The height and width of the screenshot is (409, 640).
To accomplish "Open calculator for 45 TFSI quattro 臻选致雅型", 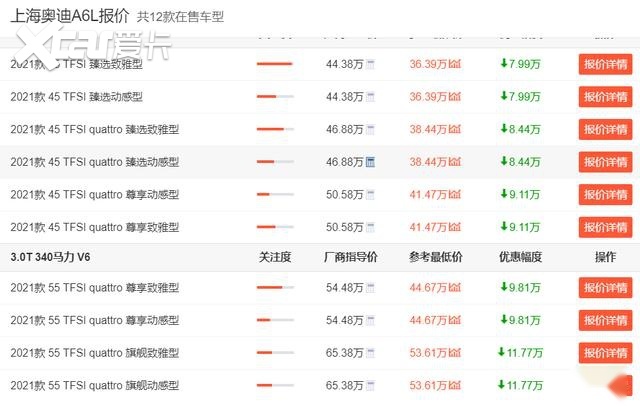I will [371, 130].
